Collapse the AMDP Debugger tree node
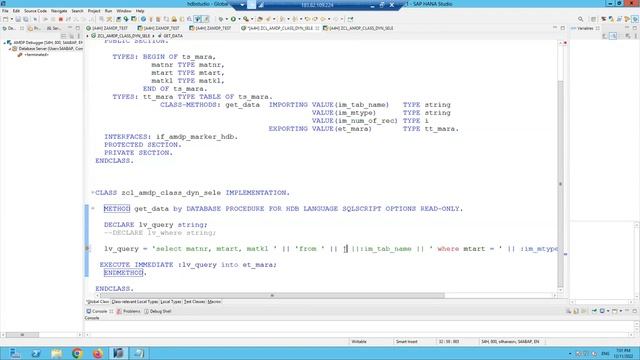This screenshot has width=640, height=360. coord(4,42)
